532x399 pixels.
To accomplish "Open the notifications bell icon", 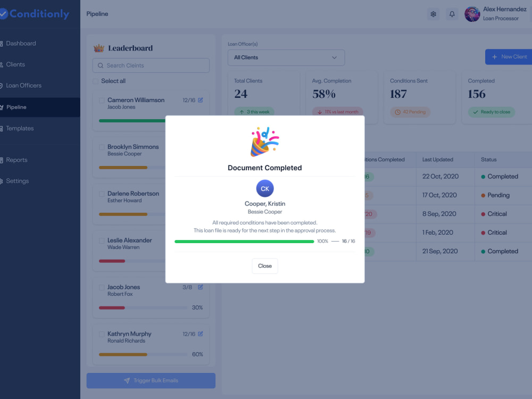I will [452, 14].
